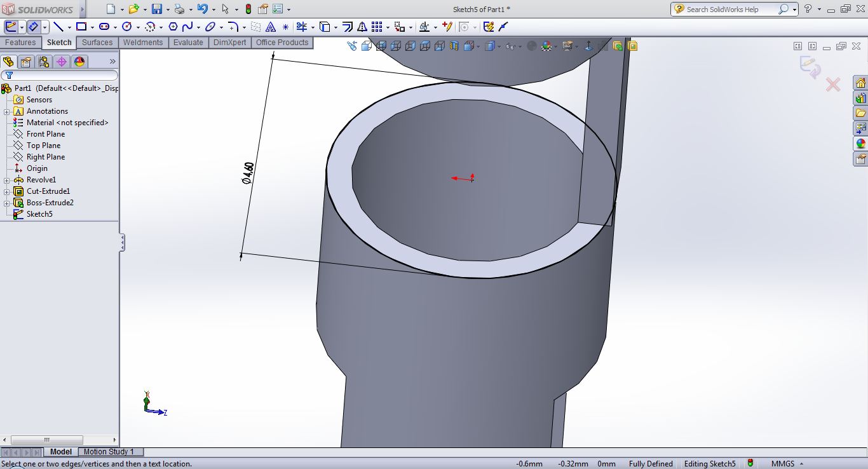Open the Rectangle tool dropdown arrow

coord(92,27)
